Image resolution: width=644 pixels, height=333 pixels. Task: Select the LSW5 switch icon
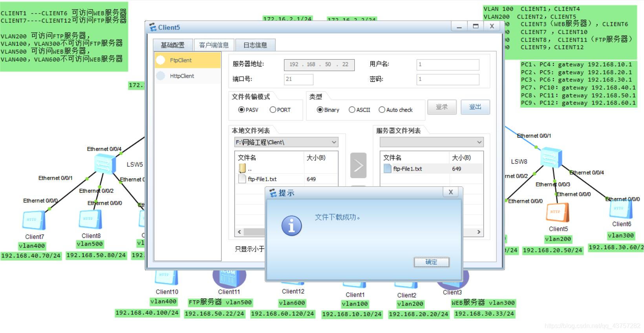click(105, 164)
